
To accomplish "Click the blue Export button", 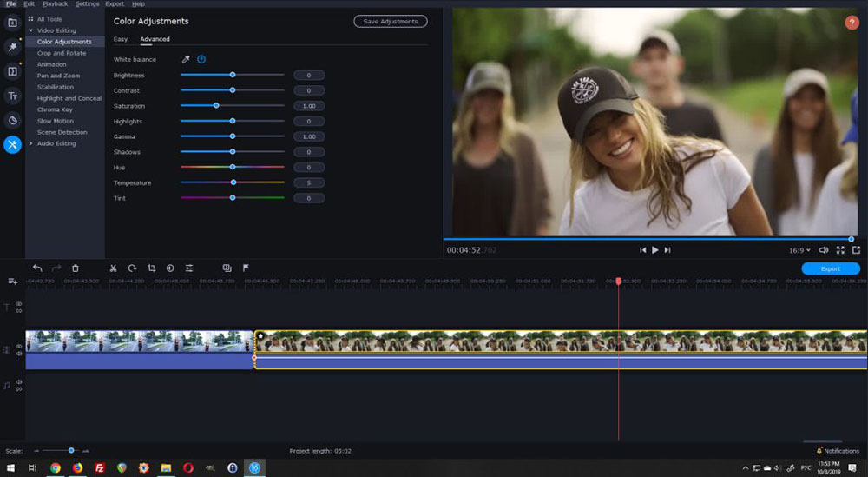I will pos(831,268).
